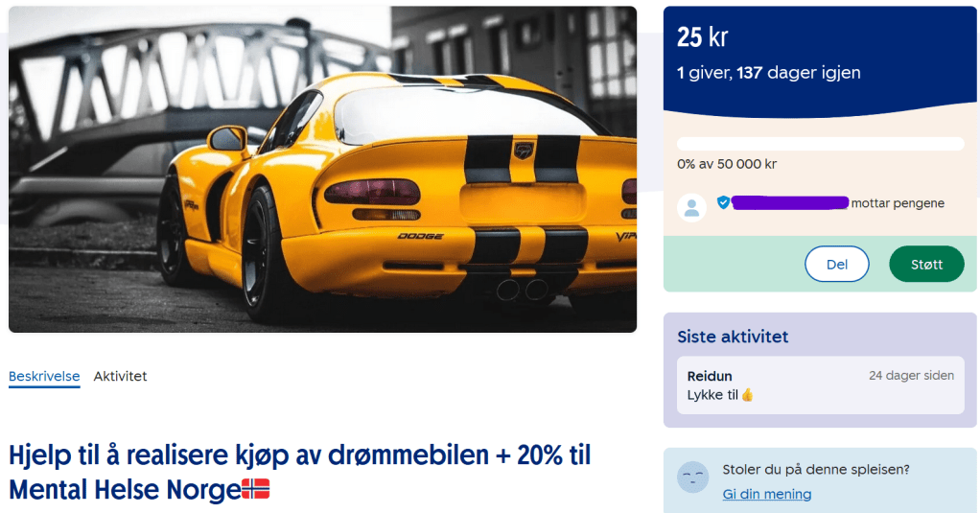Click the Norwegian flag emoji in title
The width and height of the screenshot is (980, 513).
coord(256,489)
